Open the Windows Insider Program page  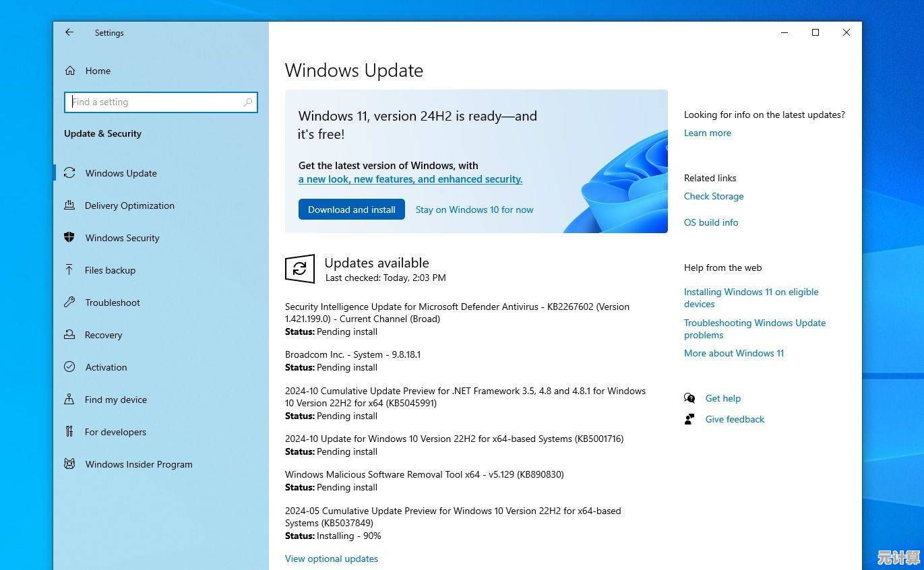[x=138, y=464]
